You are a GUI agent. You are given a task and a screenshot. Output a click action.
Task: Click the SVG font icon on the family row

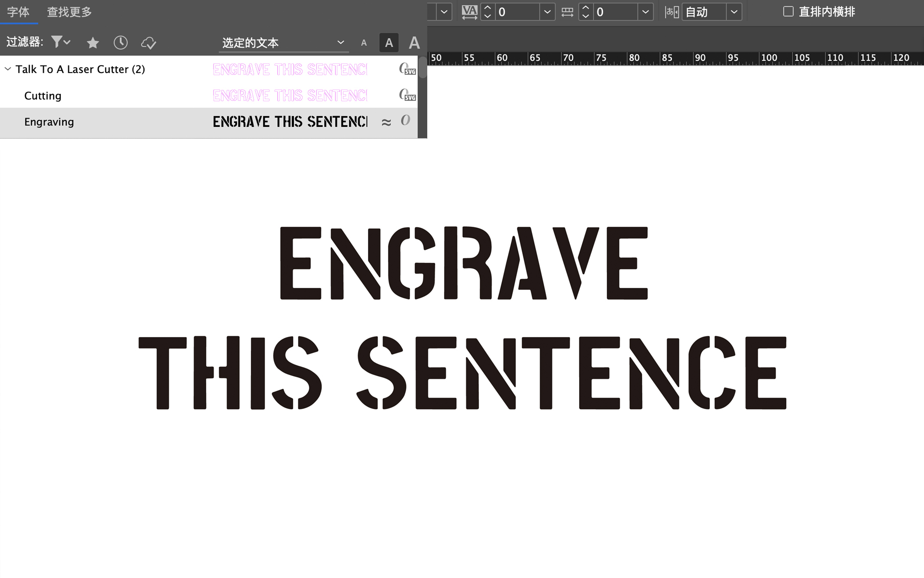tap(407, 69)
